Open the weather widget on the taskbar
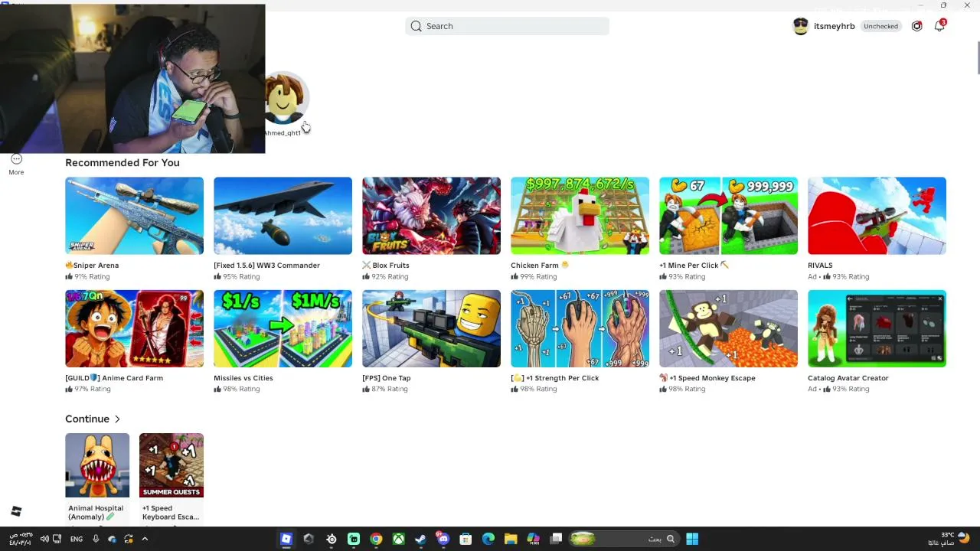 pyautogui.click(x=949, y=539)
